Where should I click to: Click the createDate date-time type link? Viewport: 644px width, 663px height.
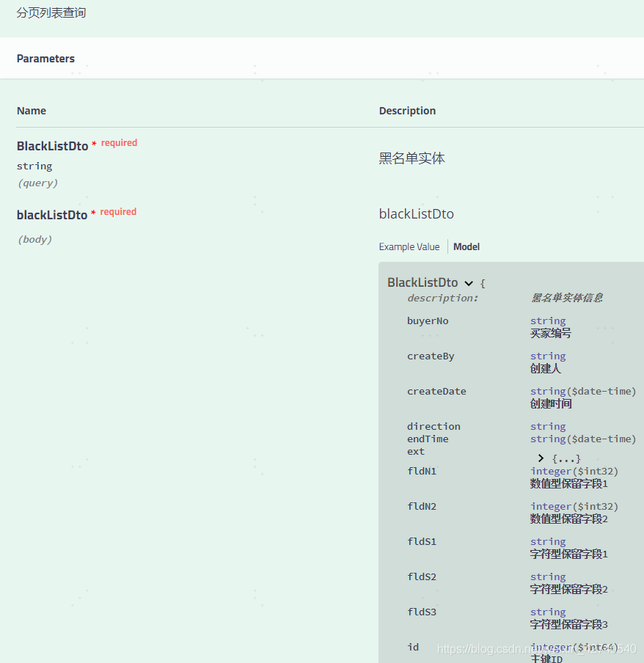(x=582, y=391)
